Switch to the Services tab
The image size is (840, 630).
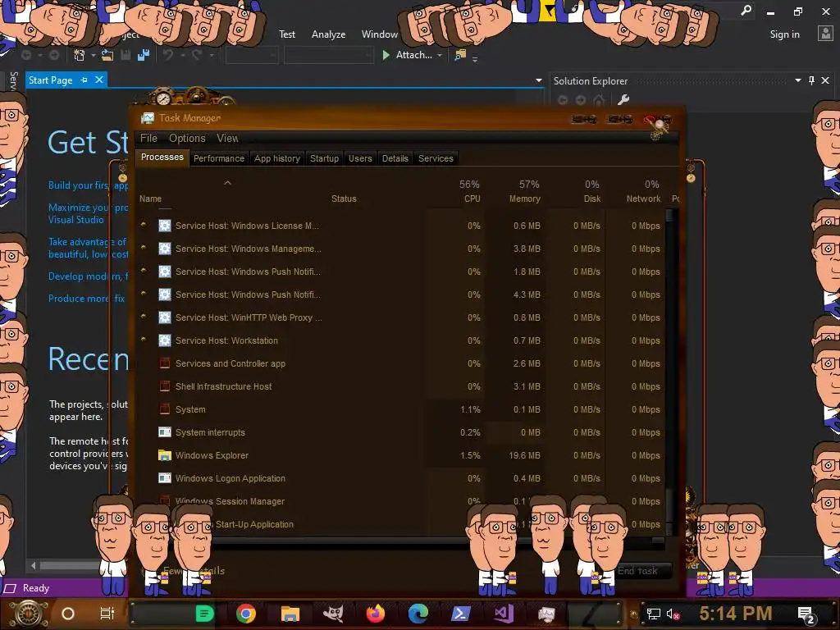[436, 158]
